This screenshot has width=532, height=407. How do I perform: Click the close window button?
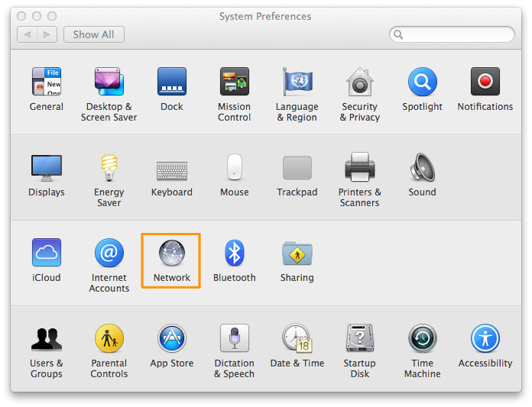pyautogui.click(x=21, y=16)
